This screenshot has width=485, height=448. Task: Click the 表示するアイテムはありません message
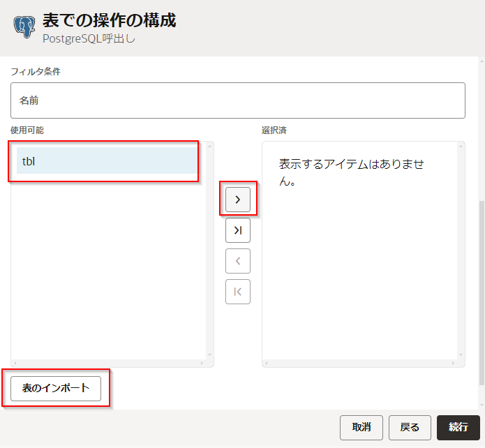352,172
